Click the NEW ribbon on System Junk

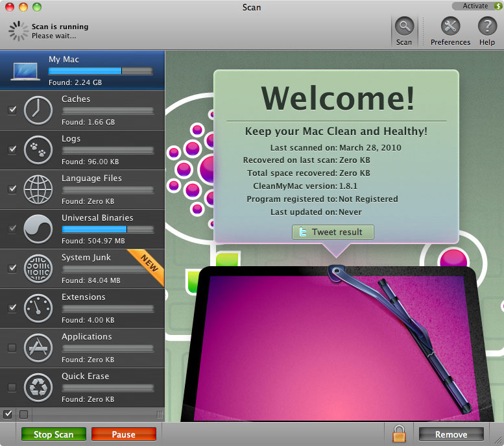(x=149, y=263)
